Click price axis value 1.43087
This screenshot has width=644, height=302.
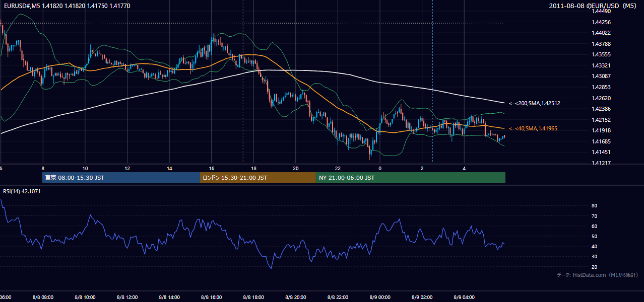click(x=601, y=77)
